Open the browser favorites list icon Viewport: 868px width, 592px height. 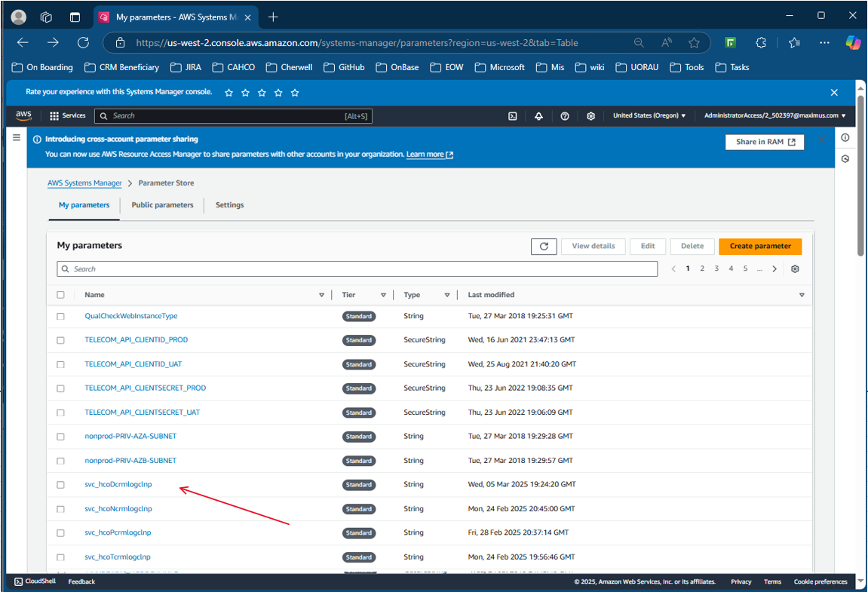(794, 43)
